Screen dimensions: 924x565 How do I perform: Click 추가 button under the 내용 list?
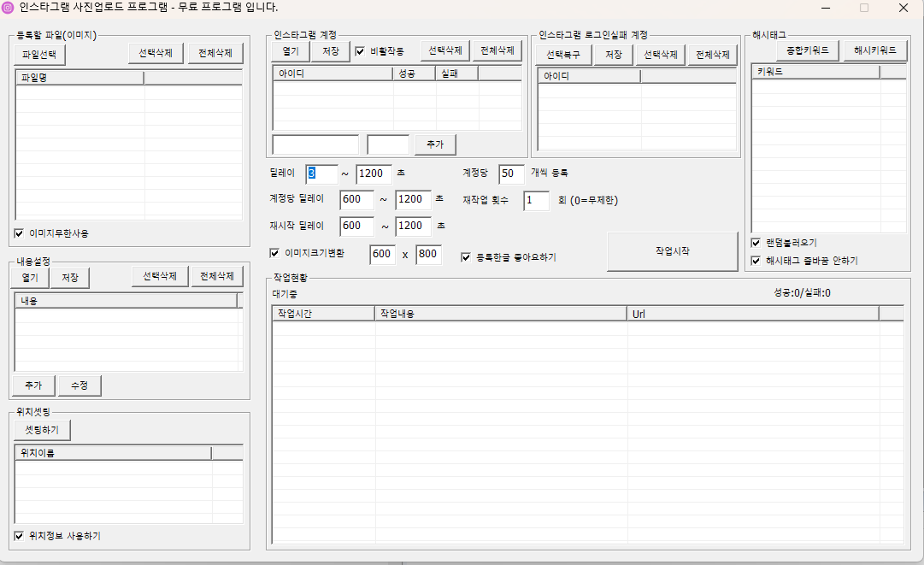click(33, 385)
